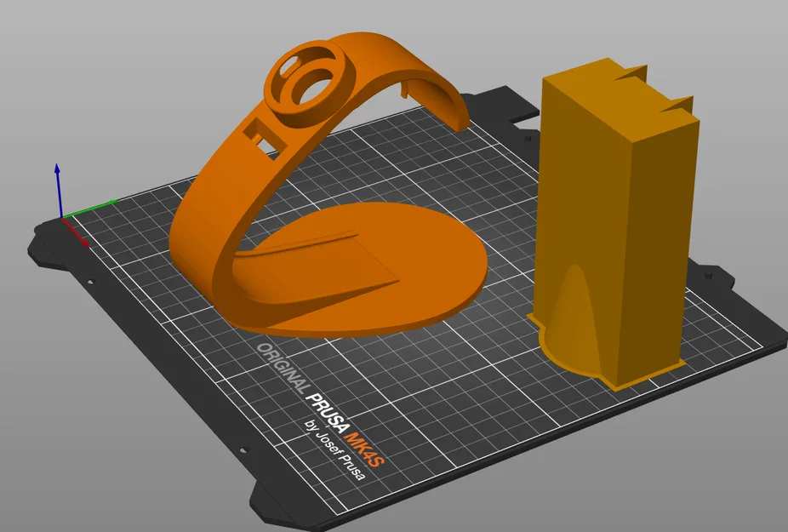The image size is (788, 532).
Task: Click the blue Z axis arrow
Action: coord(59,190)
